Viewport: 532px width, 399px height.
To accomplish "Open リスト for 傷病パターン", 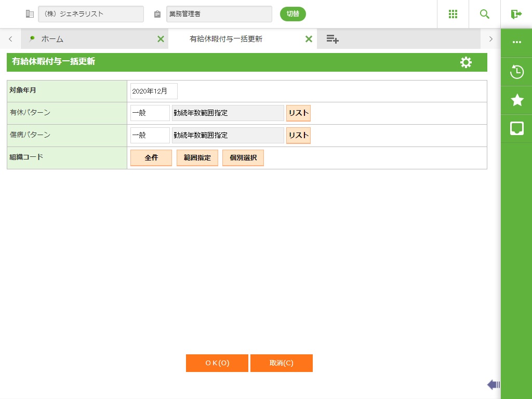I will click(x=298, y=136).
